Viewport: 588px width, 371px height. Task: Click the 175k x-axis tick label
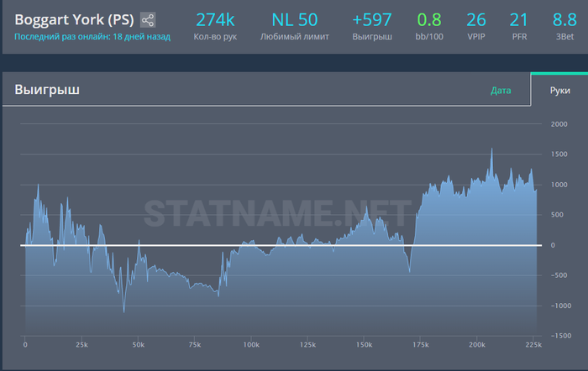421,345
